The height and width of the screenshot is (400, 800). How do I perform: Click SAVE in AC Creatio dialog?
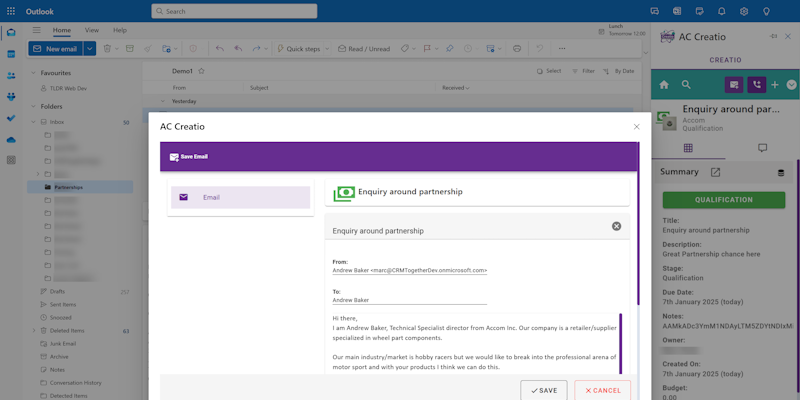click(x=544, y=390)
